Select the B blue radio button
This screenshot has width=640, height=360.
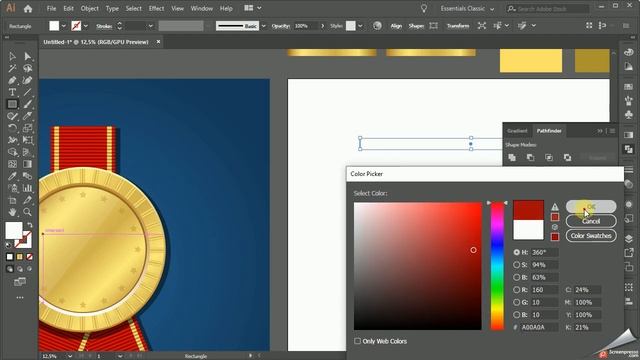click(517, 315)
